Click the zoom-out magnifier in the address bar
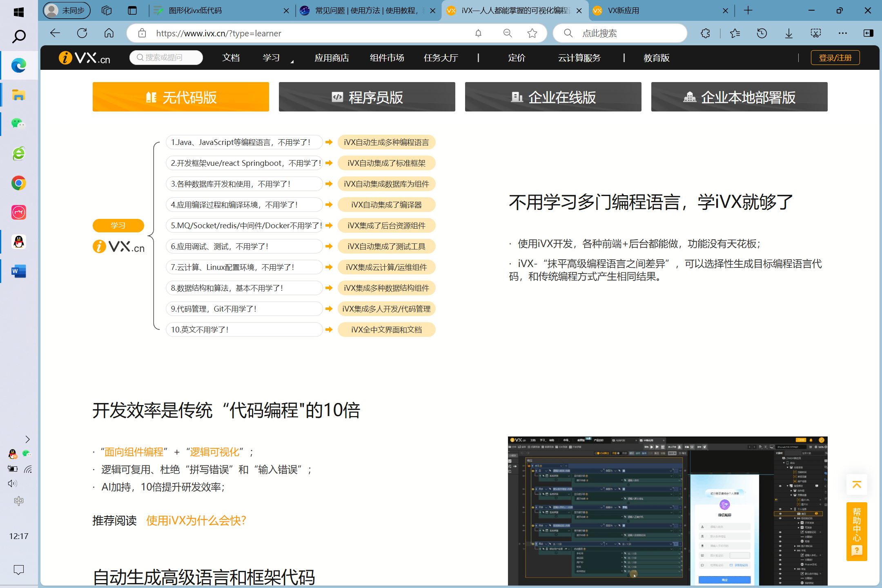 (508, 33)
